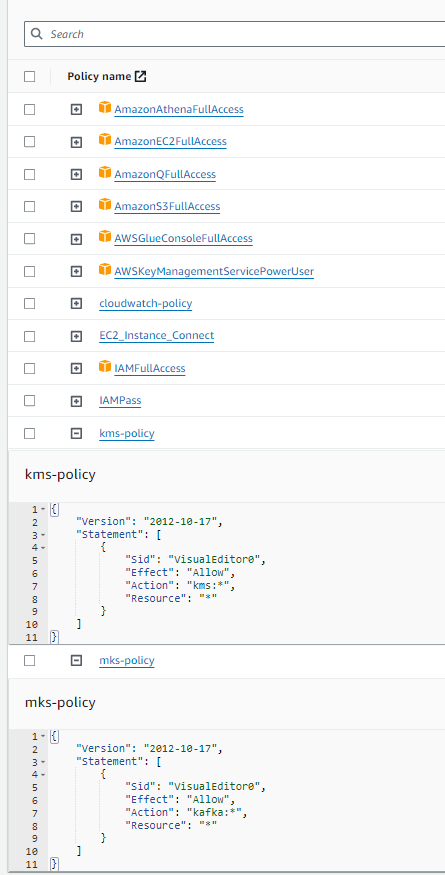Screen dimensions: 445x875
Task: Collapse the kms-policy details
Action: (x=76, y=434)
